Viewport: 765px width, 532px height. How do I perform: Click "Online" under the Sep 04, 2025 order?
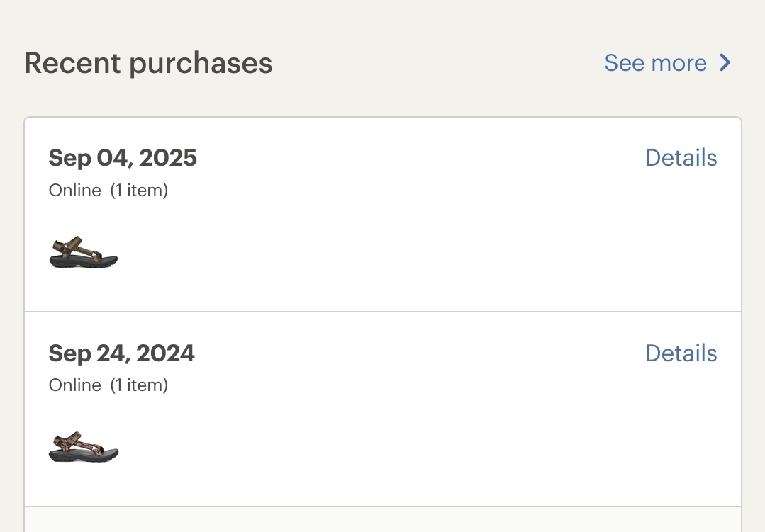[x=74, y=191]
